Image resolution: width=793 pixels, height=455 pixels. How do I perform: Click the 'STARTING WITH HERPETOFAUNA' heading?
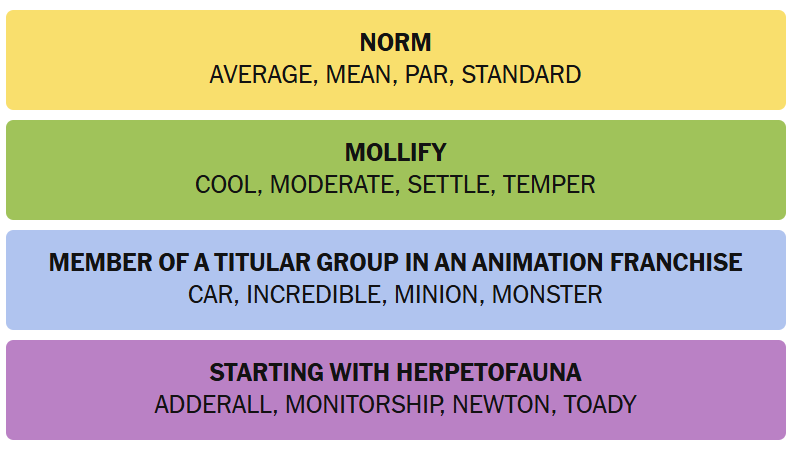395,373
